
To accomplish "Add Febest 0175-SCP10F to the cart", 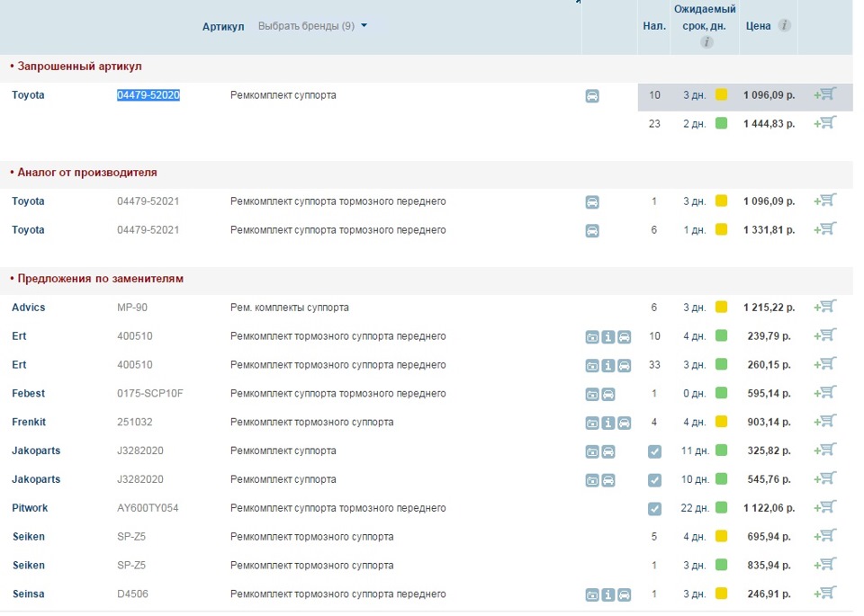I will tap(825, 393).
